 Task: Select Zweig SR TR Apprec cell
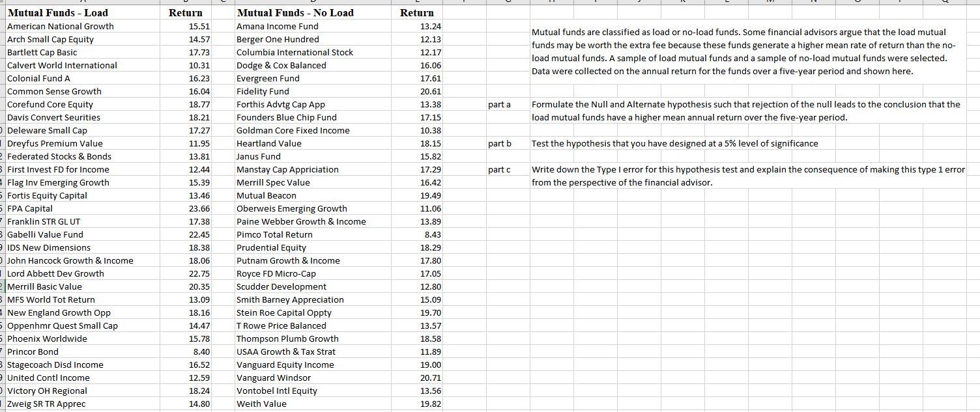(81, 404)
